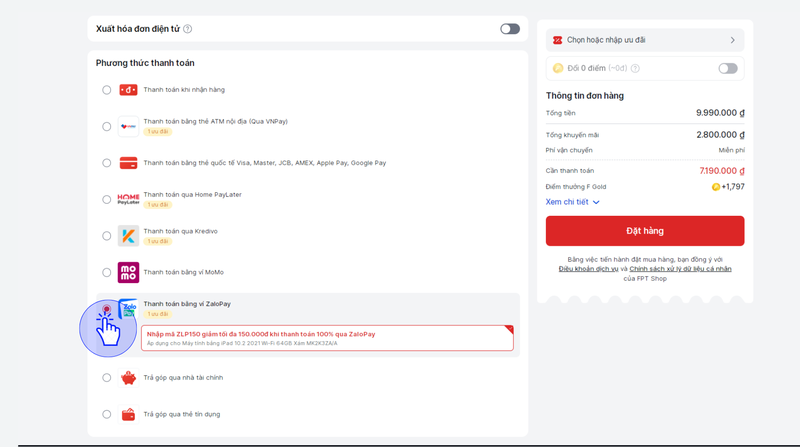Click the Trả góp qua nhà tài chính label
This screenshot has width=800, height=447.
coord(183,378)
